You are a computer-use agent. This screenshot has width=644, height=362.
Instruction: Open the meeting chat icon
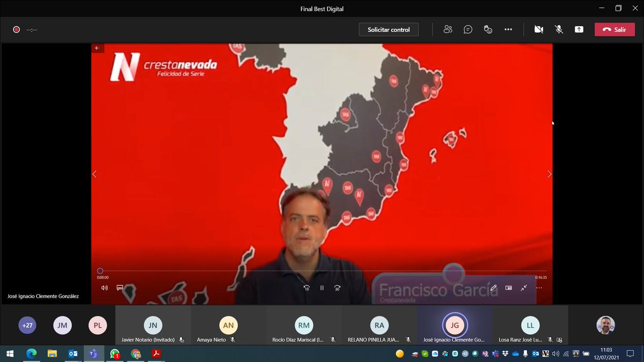click(x=468, y=29)
